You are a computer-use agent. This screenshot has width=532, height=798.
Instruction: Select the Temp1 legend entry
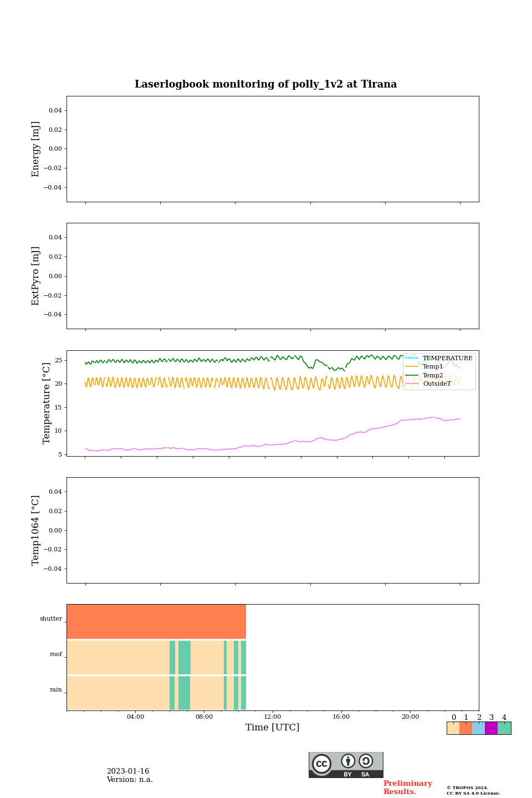pos(424,366)
